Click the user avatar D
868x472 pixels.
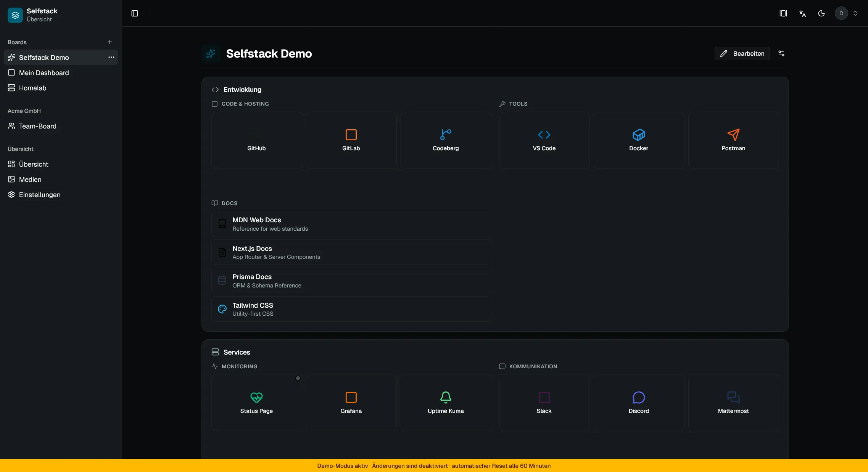pos(841,13)
